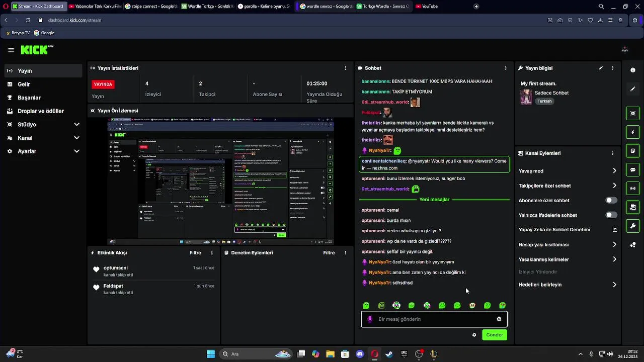
Task: Open the Kanal Eylemleri panel options menu
Action: pos(613,153)
